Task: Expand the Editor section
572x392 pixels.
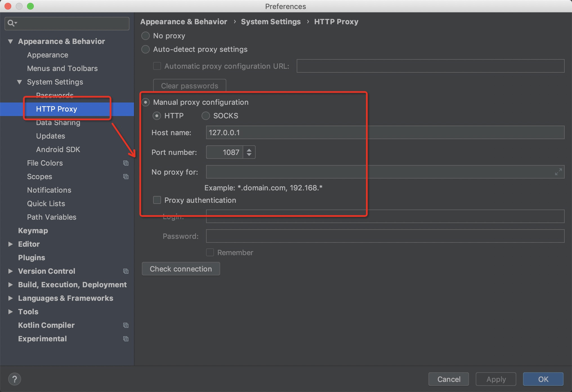Action: tap(10, 244)
